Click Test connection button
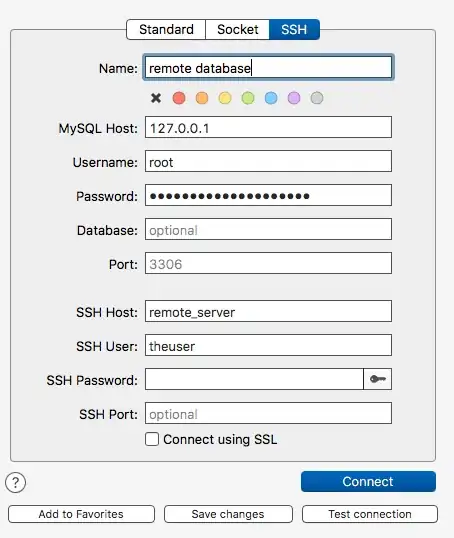This screenshot has height=538, width=454. (x=370, y=514)
